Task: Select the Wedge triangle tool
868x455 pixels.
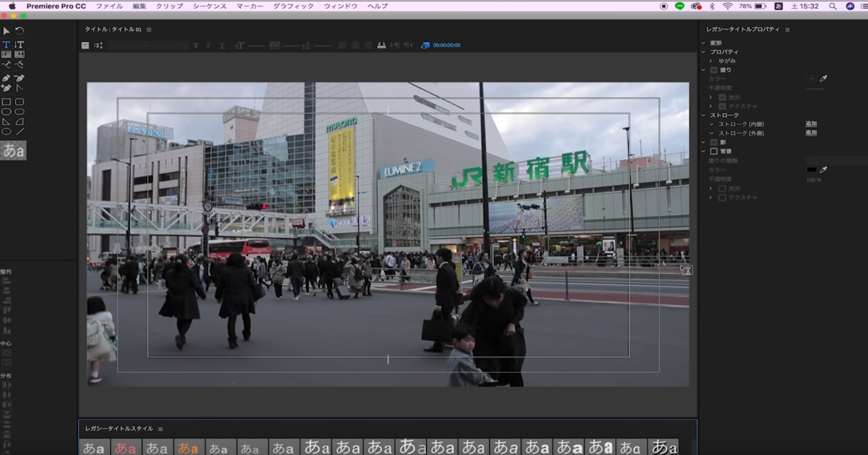Action: [x=6, y=122]
